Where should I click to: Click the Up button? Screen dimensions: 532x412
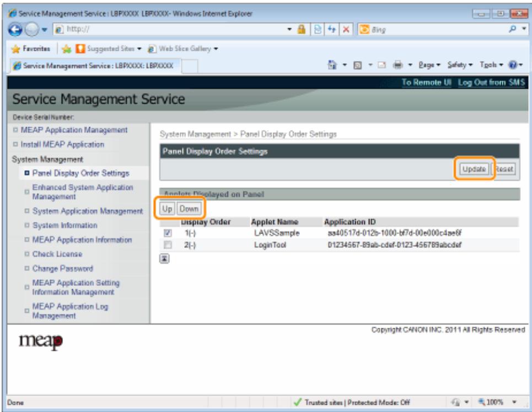pyautogui.click(x=167, y=209)
